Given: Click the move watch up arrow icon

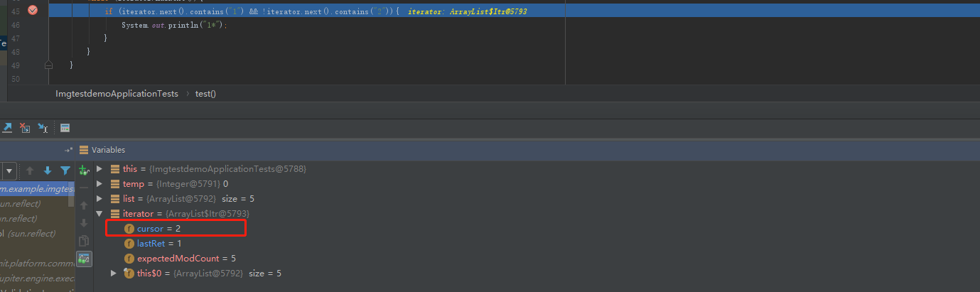Looking at the screenshot, I should [84, 205].
